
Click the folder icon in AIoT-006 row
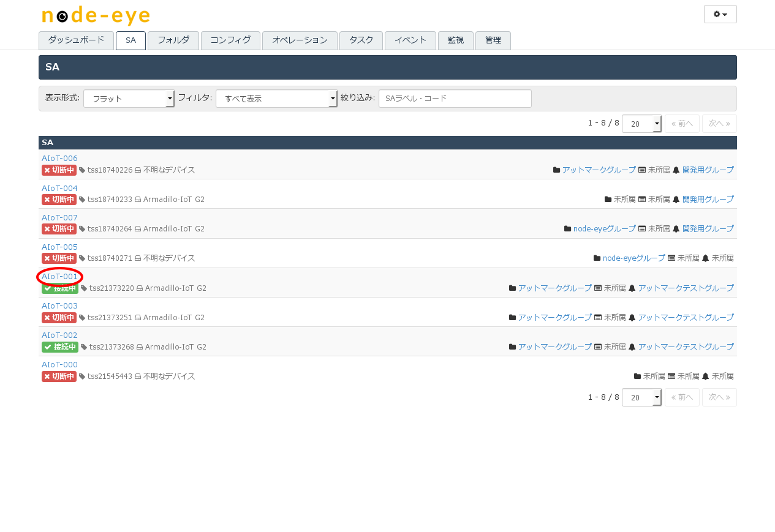click(x=556, y=170)
